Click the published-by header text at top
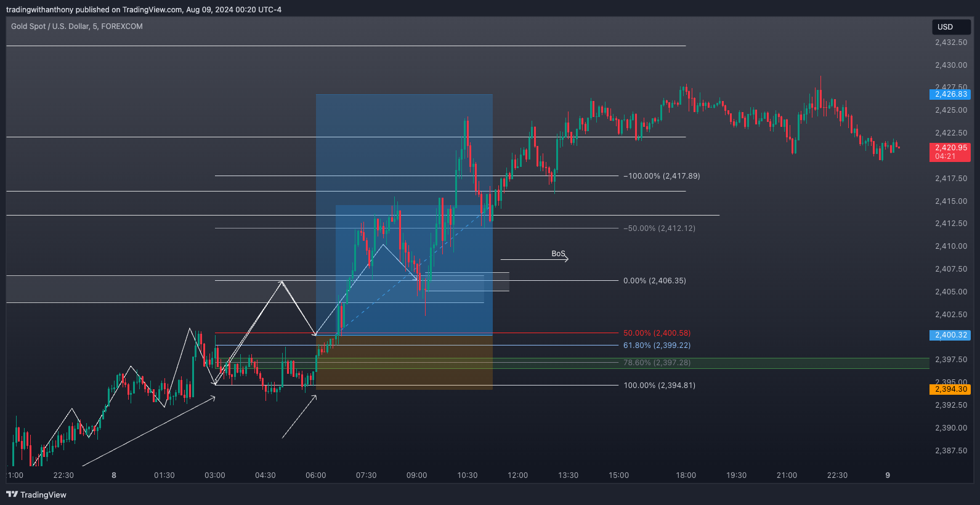Viewport: 980px width, 505px height. [144, 10]
